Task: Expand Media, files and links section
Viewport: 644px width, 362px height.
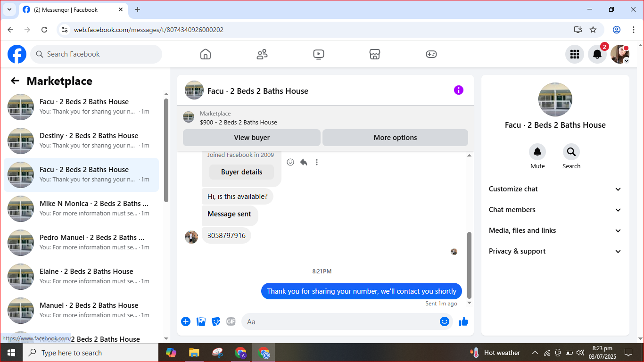Action: [555, 230]
